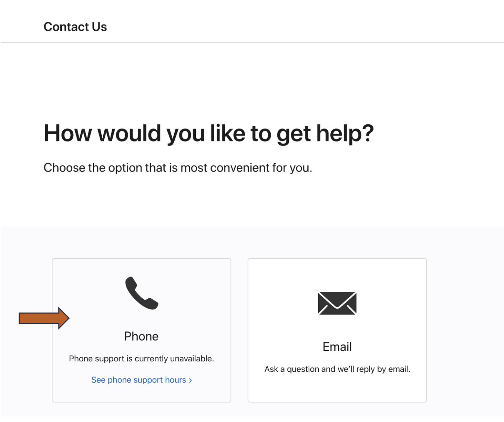This screenshot has width=504, height=422.
Task: Click the orange arrow pointing at Phone
Action: 44,318
